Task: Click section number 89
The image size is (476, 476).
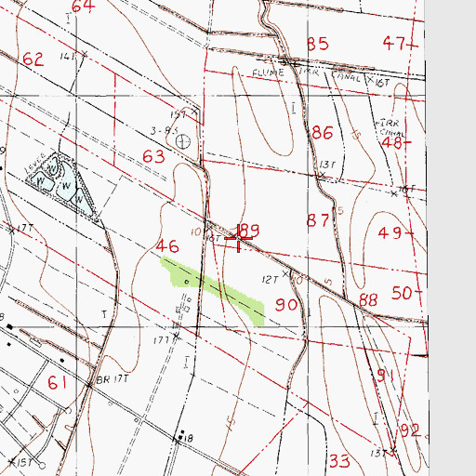Action: [x=249, y=231]
